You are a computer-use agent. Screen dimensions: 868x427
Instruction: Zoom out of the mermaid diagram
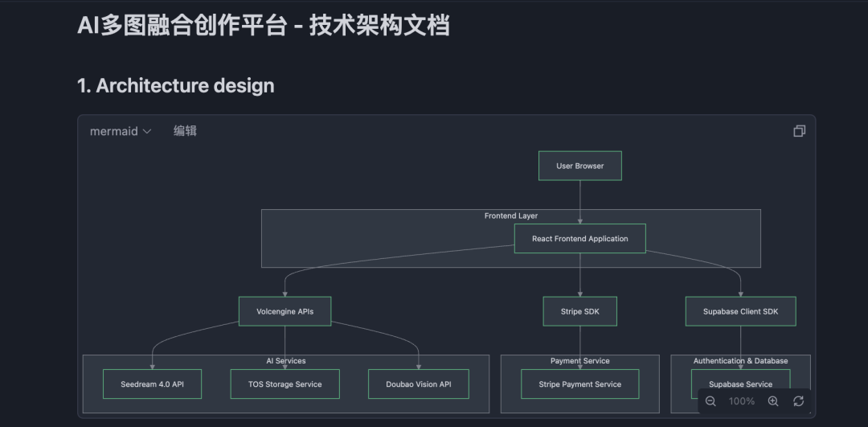click(x=710, y=401)
